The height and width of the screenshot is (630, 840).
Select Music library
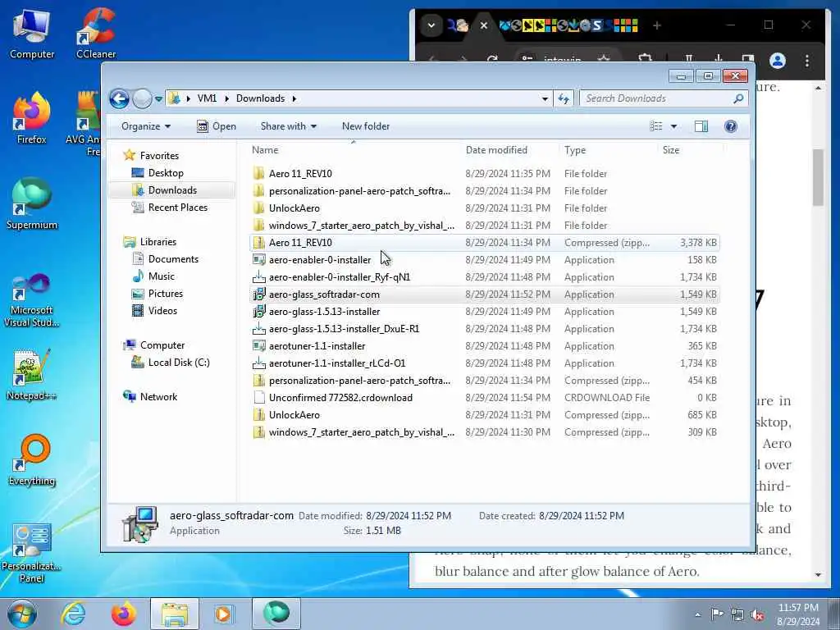[x=162, y=276]
